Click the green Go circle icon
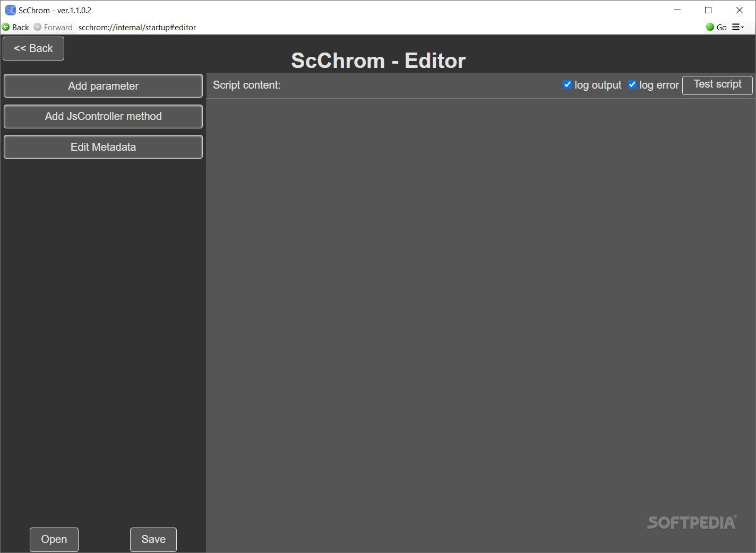Screen dimensions: 756x553 pos(710,27)
